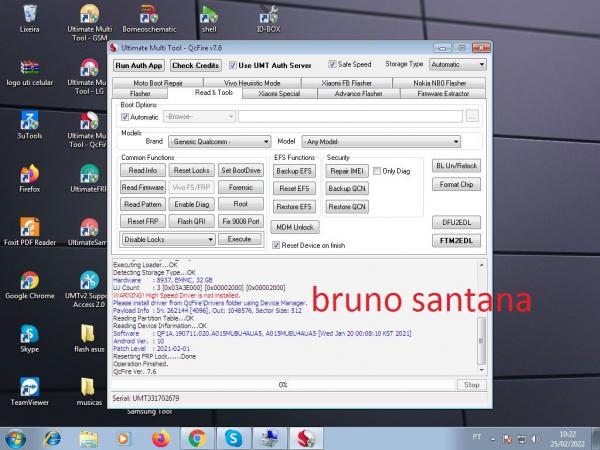The width and height of the screenshot is (600, 450).
Task: Click the browse ellipsis button
Action: [472, 116]
